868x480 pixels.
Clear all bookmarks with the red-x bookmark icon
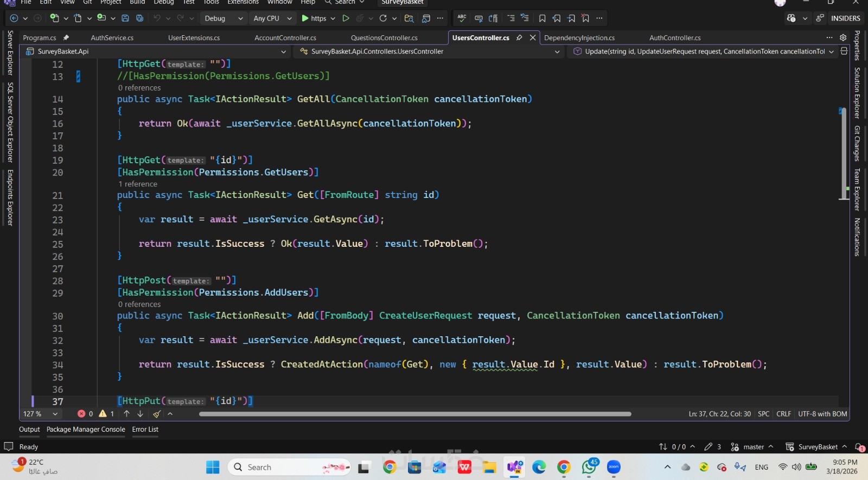(585, 18)
